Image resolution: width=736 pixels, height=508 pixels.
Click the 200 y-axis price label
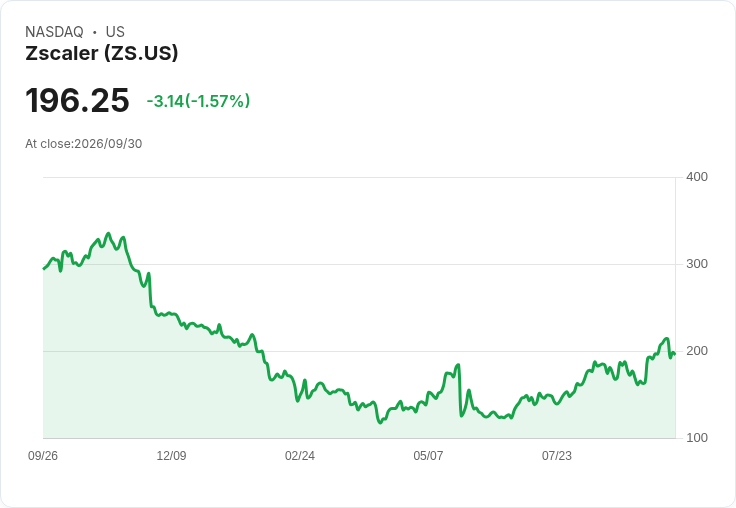point(697,351)
